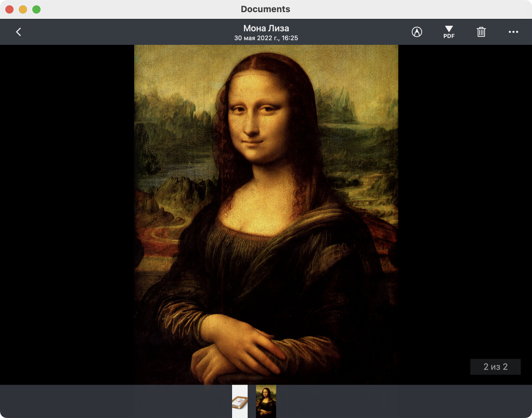The width and height of the screenshot is (532, 418).
Task: Click the black area right of painting
Action: point(465,202)
